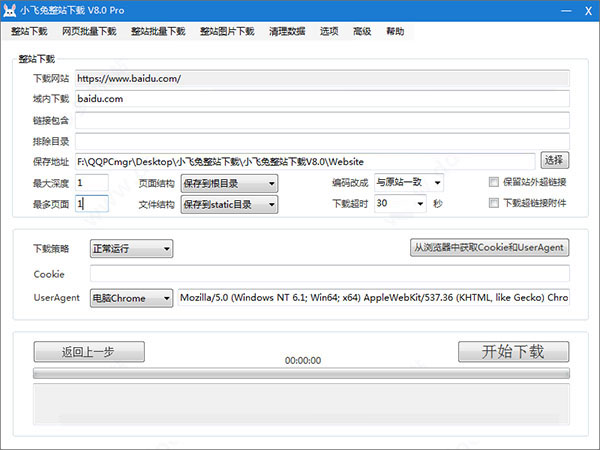This screenshot has width=600, height=450.
Task: Click the rabbit app icon in title bar
Action: point(9,10)
